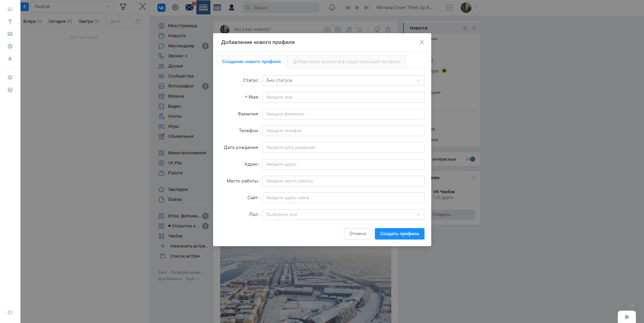644x323 pixels.
Task: Open the Для бизнеса footer link
Action: click(170, 279)
